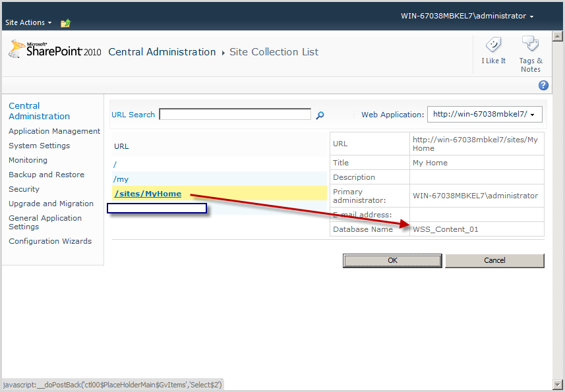Open System Settings
The height and width of the screenshot is (392, 565).
pos(40,146)
